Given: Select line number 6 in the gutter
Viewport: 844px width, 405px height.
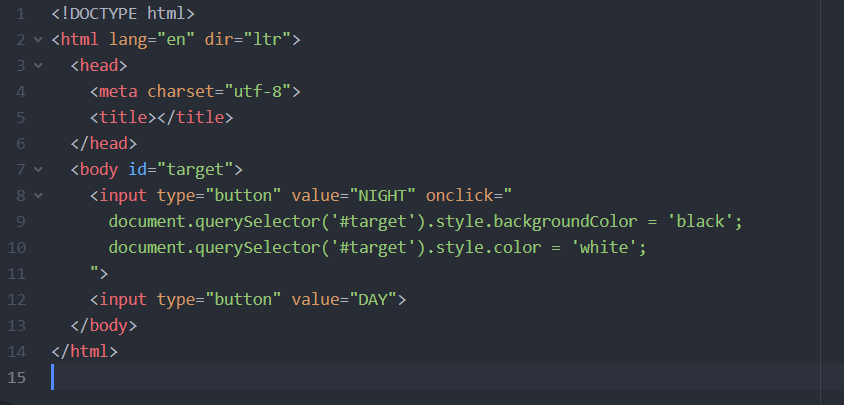Looking at the screenshot, I should tap(20, 143).
